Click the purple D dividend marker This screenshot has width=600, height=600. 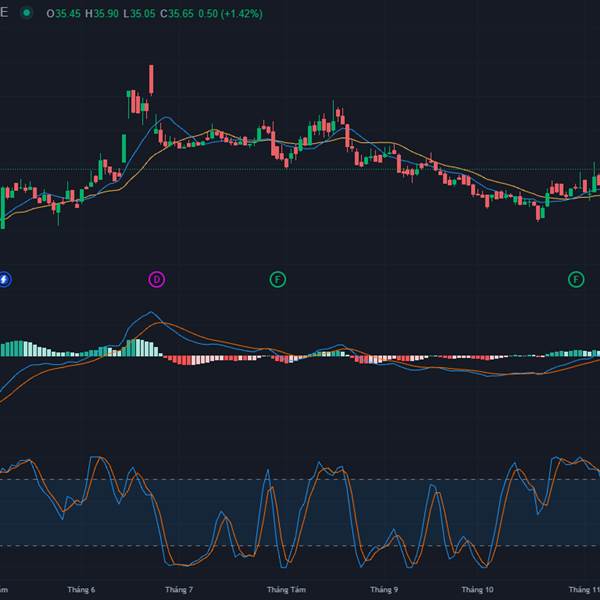tap(156, 279)
